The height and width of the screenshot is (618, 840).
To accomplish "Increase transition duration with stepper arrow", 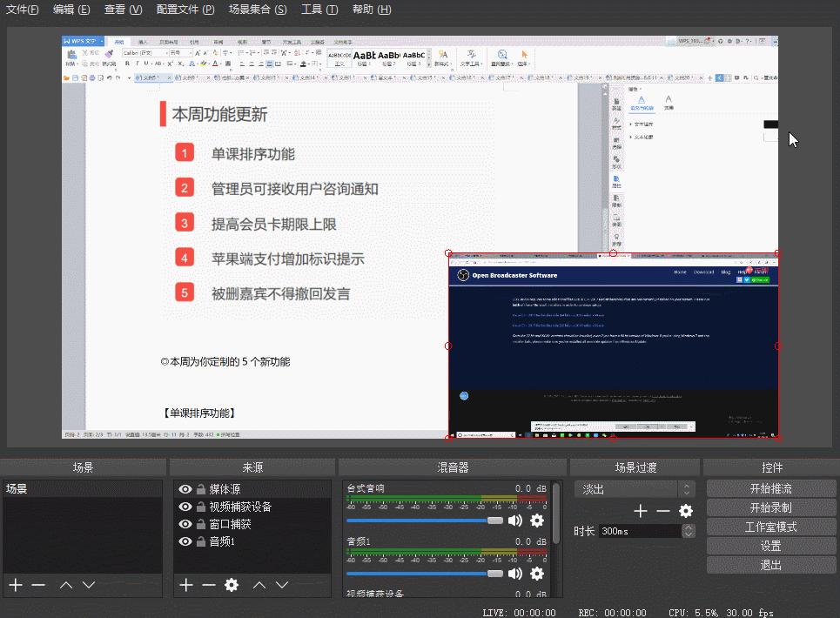I will pos(690,527).
